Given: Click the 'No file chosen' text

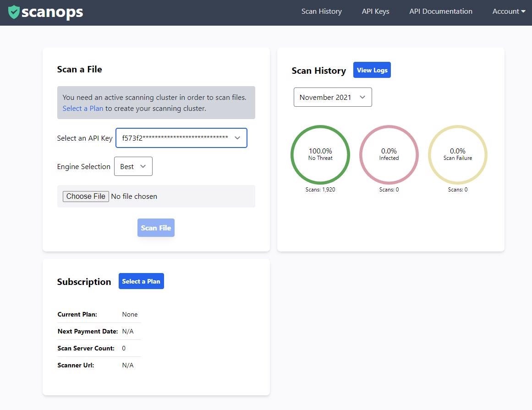Looking at the screenshot, I should [134, 197].
